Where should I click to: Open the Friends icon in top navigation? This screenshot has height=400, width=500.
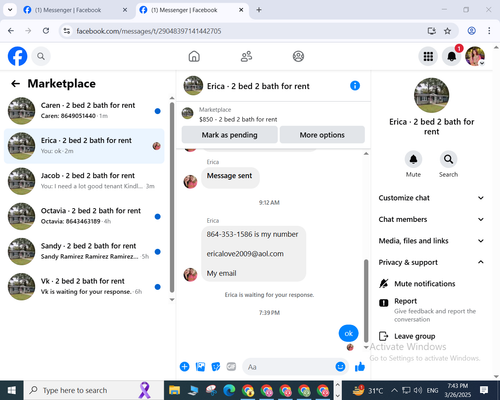tap(246, 56)
